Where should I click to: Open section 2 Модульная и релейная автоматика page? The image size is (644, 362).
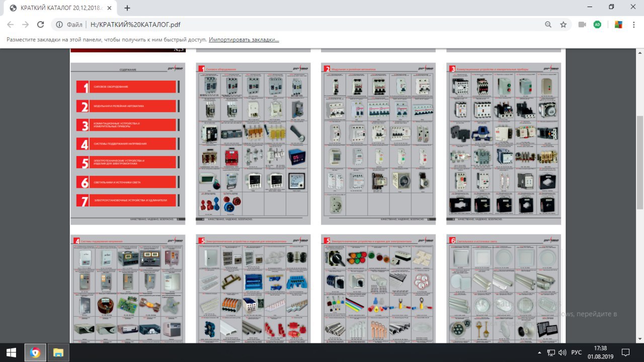(x=378, y=143)
